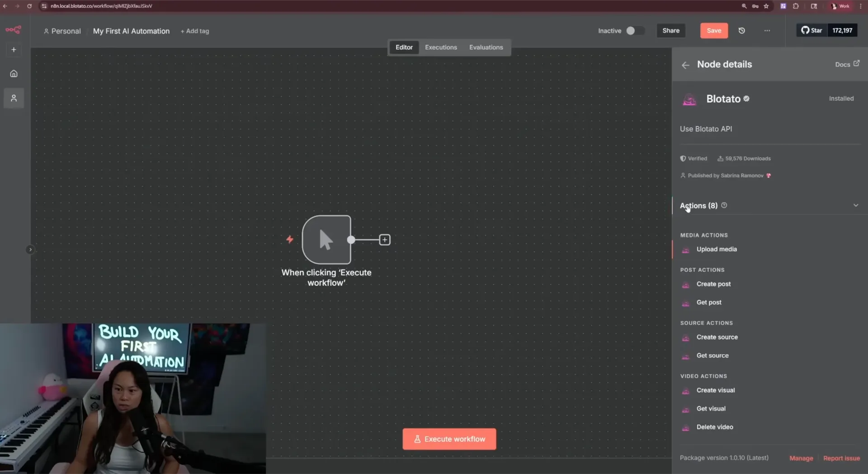Click the browser address bar URL
Screen dimensions: 868x474
click(x=101, y=6)
